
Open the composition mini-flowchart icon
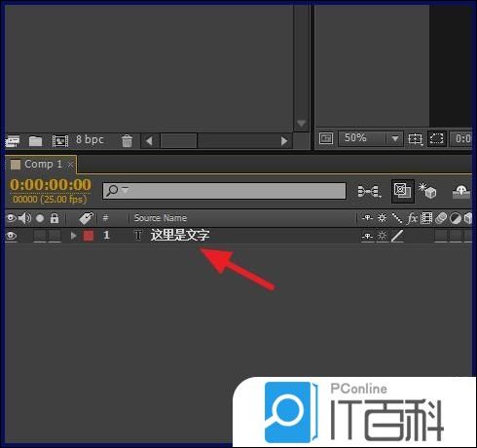[369, 191]
